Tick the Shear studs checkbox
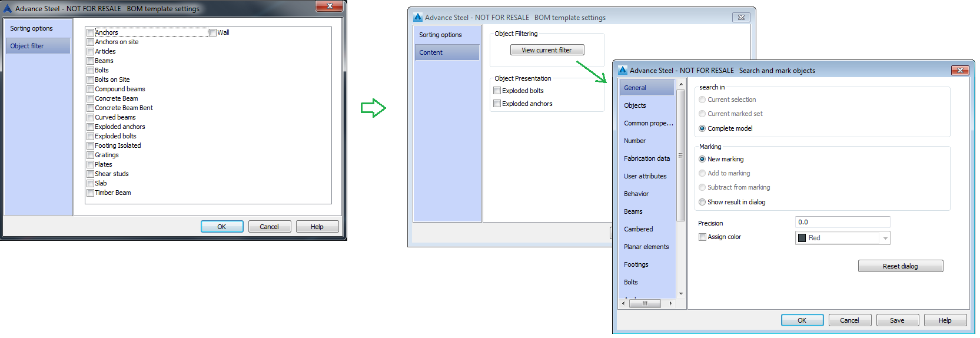Viewport: 980px width, 338px height. [90, 174]
